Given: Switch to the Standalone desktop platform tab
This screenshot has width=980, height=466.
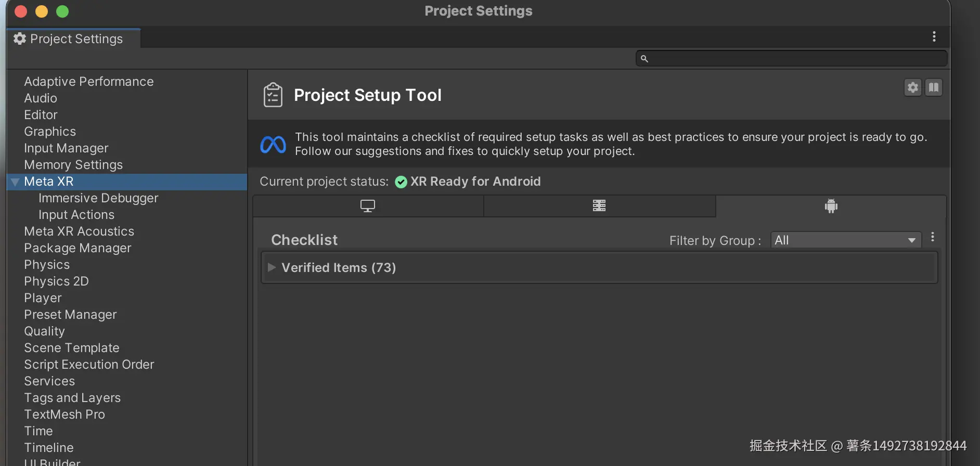Looking at the screenshot, I should [x=368, y=206].
